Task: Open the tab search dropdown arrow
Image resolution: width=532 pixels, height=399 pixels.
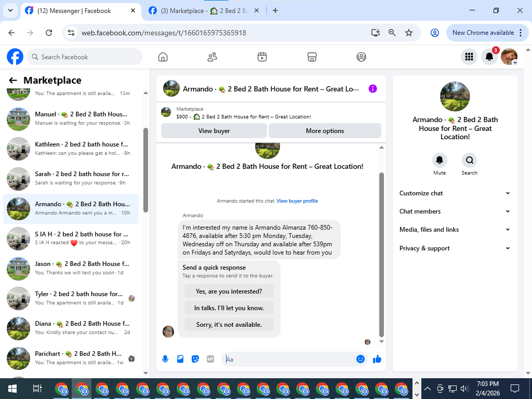Action: [x=10, y=10]
